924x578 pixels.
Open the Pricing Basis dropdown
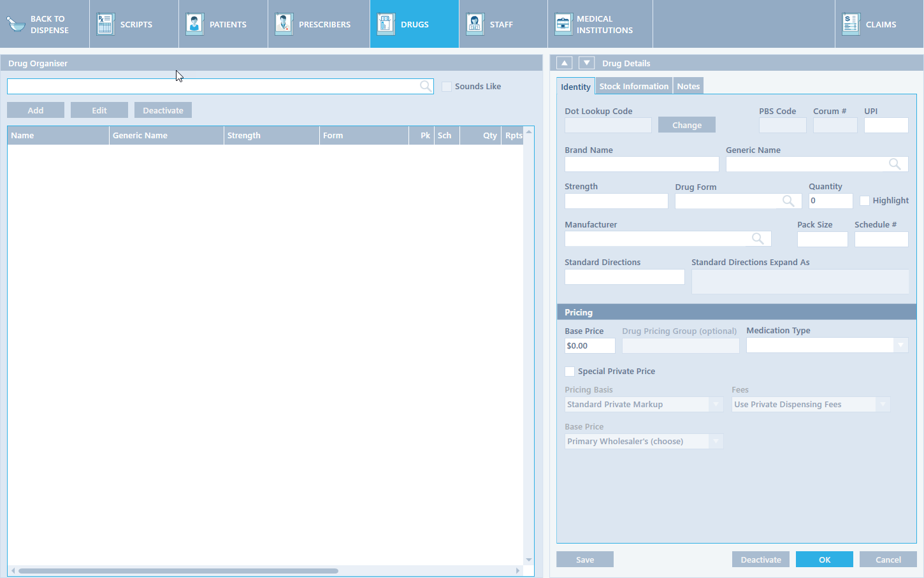click(x=716, y=405)
